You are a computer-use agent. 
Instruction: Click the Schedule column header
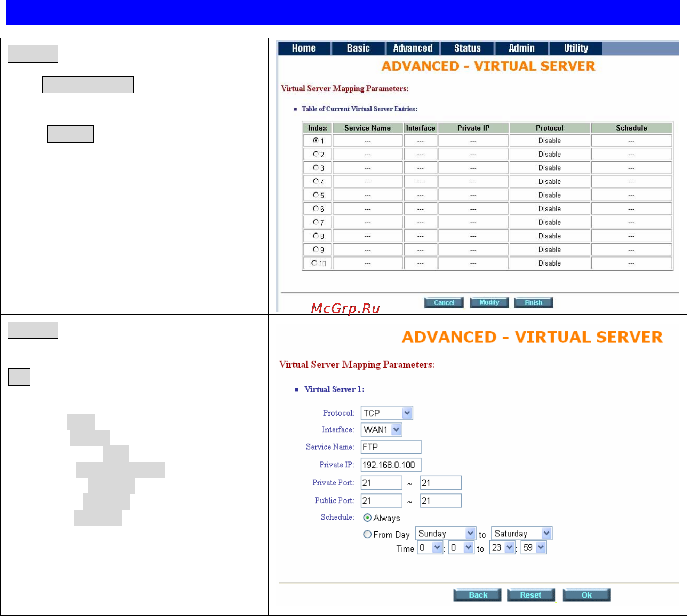pos(631,128)
